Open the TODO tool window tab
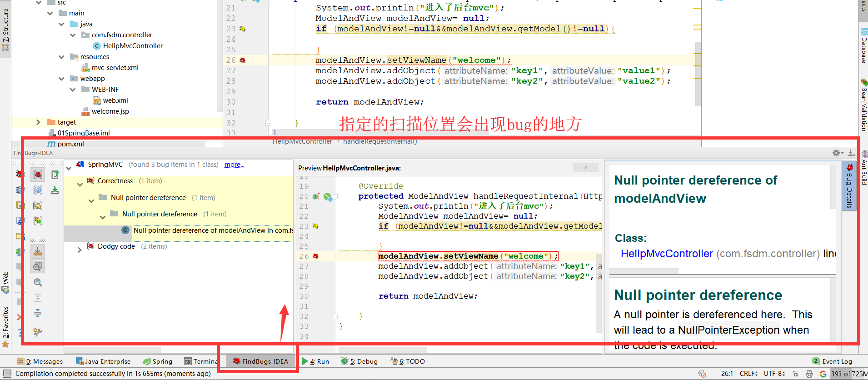 (408, 361)
